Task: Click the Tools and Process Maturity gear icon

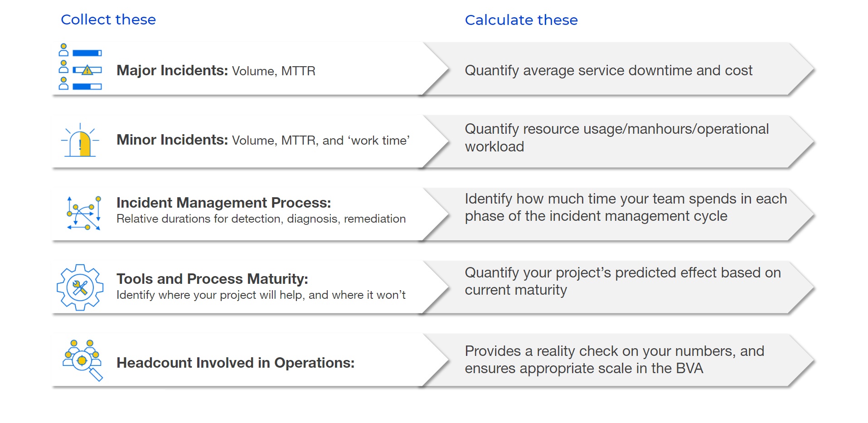Action: pyautogui.click(x=80, y=287)
